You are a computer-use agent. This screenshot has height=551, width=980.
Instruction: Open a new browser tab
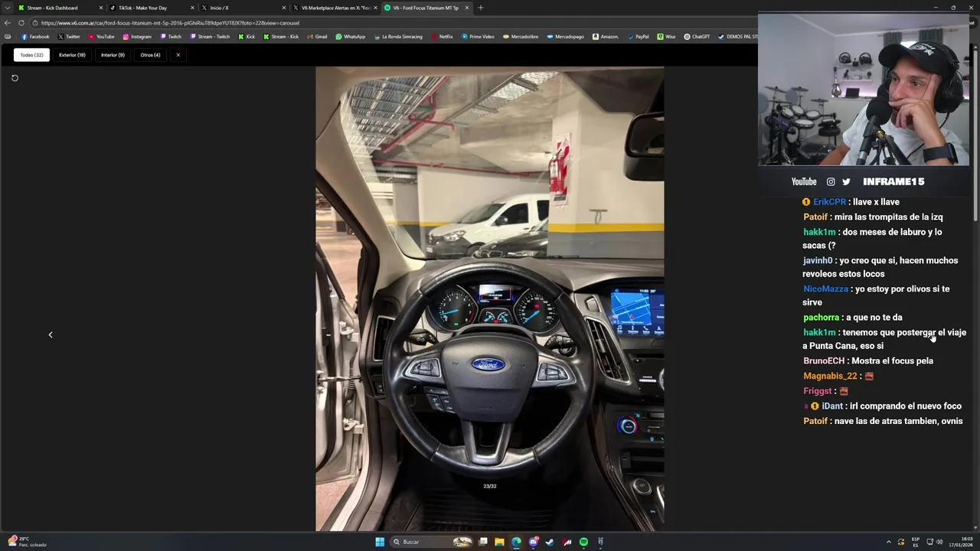click(x=481, y=8)
